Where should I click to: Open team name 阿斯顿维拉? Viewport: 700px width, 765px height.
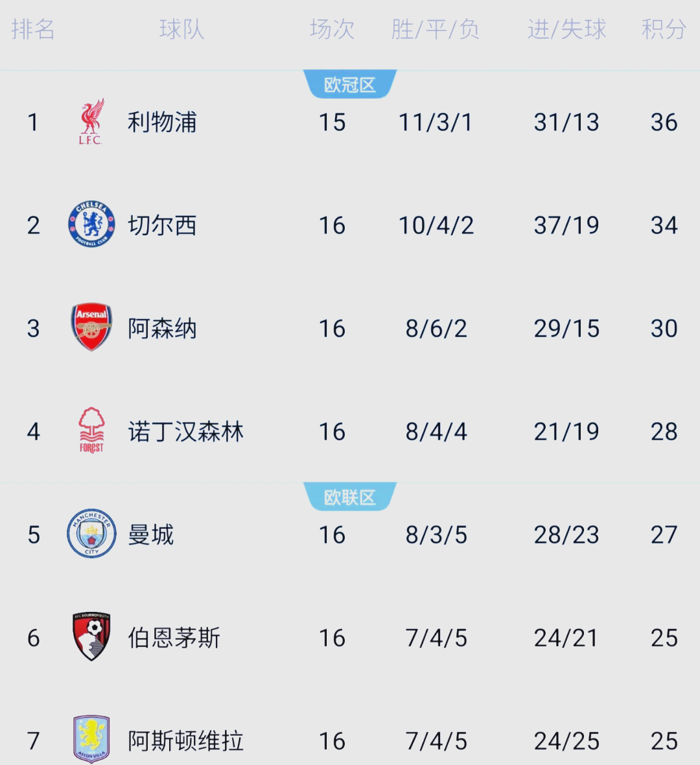pos(185,741)
